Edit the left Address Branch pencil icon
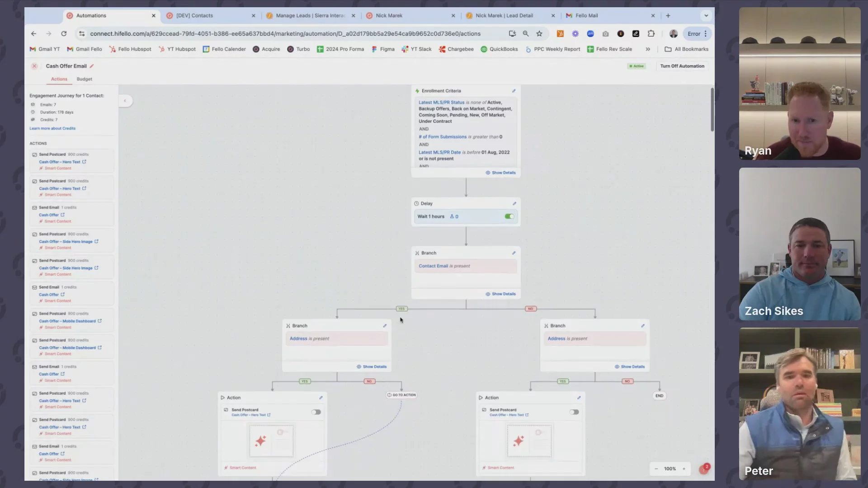868x488 pixels. click(385, 326)
